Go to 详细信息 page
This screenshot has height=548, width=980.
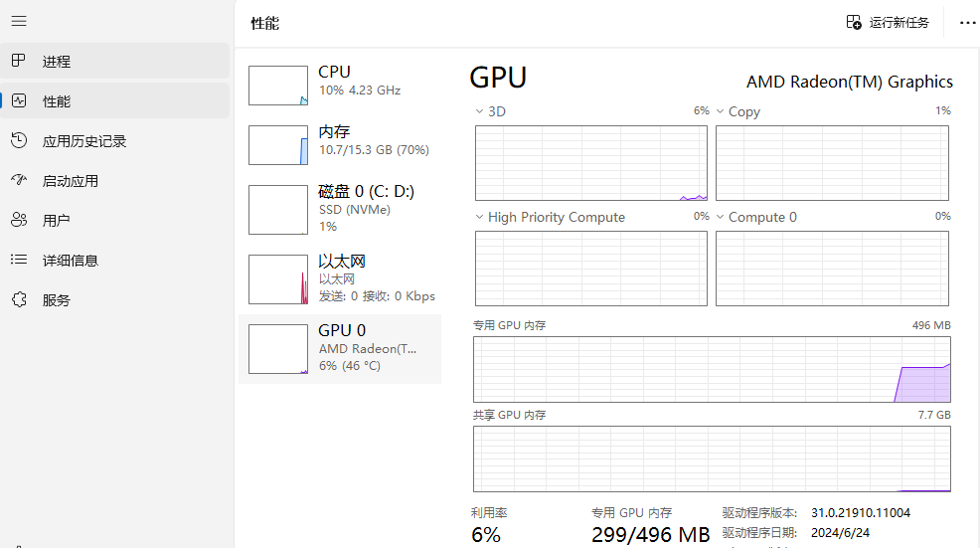115,261
